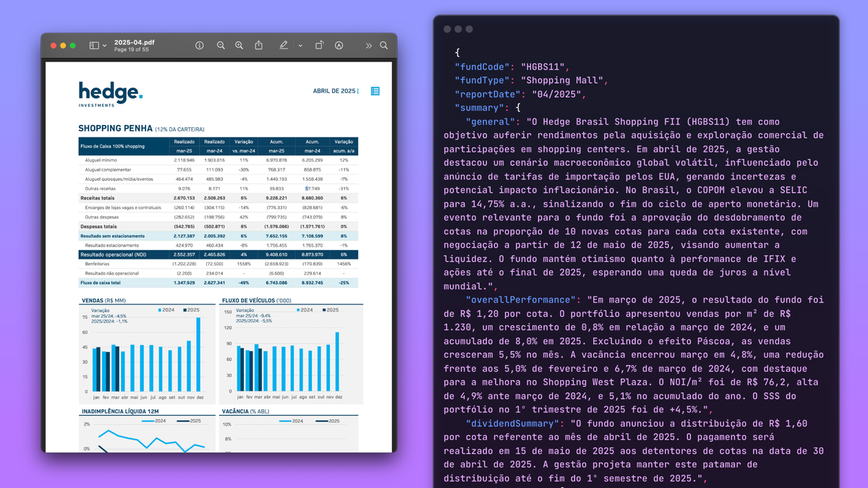
Task: Click the 2025-04.pdf window title
Action: pyautogui.click(x=134, y=43)
